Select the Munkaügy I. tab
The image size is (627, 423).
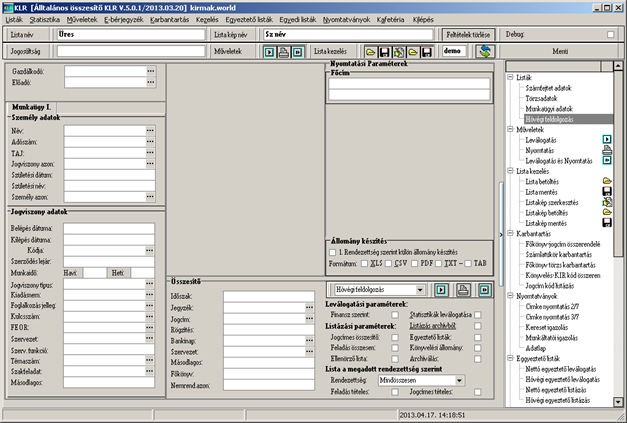(x=32, y=107)
